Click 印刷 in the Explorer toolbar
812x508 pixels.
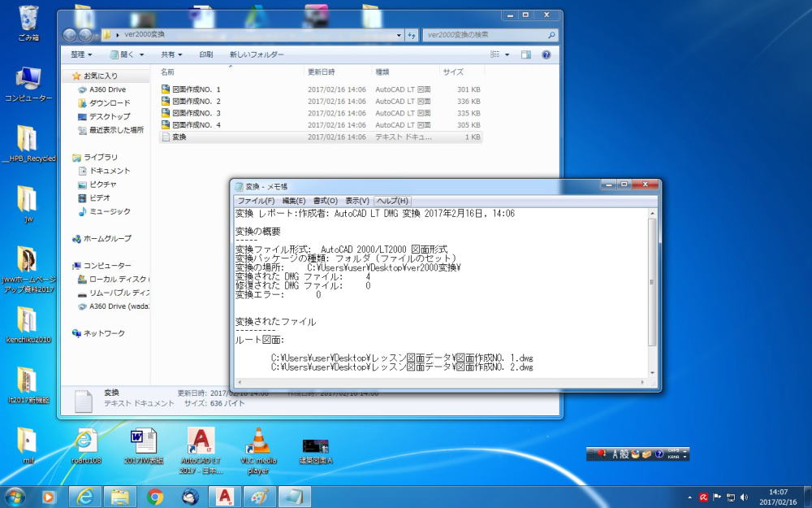click(x=206, y=54)
